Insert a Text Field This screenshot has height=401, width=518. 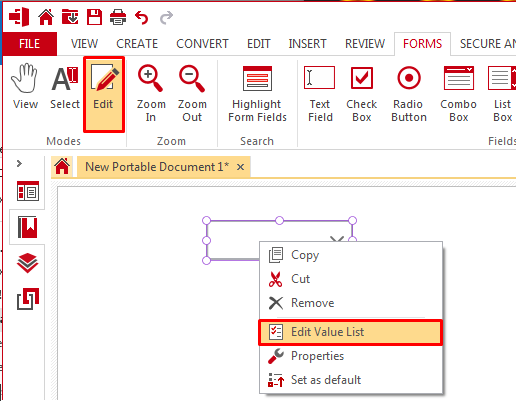[320, 94]
